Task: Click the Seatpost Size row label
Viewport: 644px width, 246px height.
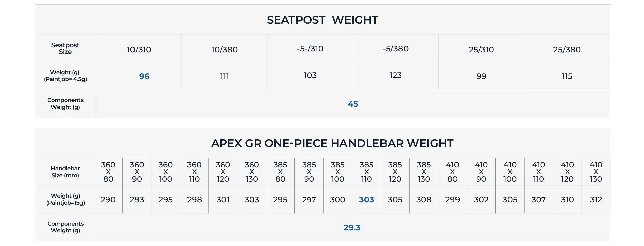Action: [65, 48]
